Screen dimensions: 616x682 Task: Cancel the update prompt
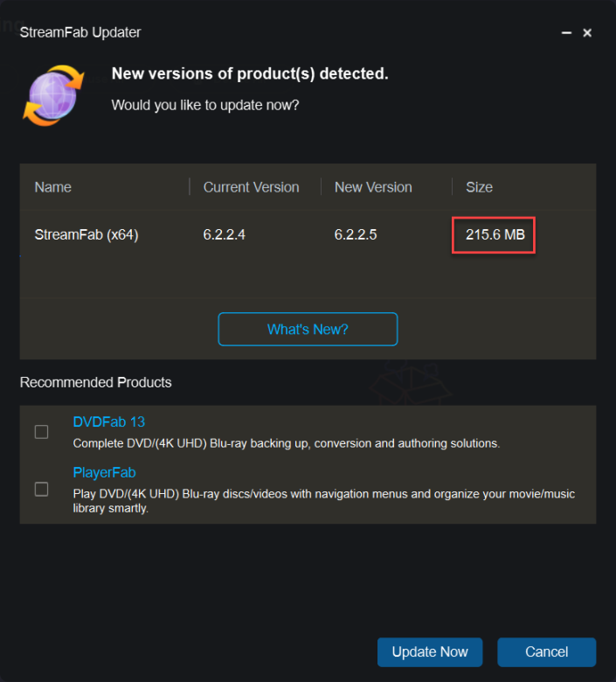(x=546, y=652)
